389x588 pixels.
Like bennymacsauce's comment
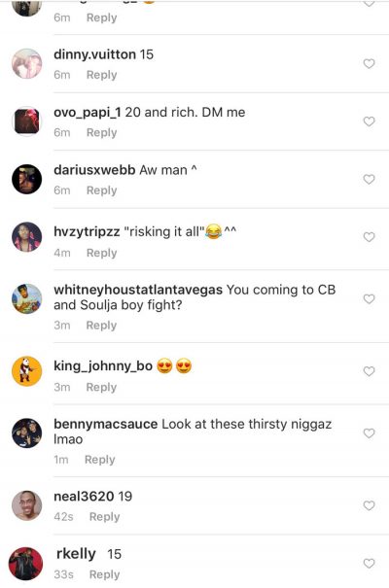370,433
